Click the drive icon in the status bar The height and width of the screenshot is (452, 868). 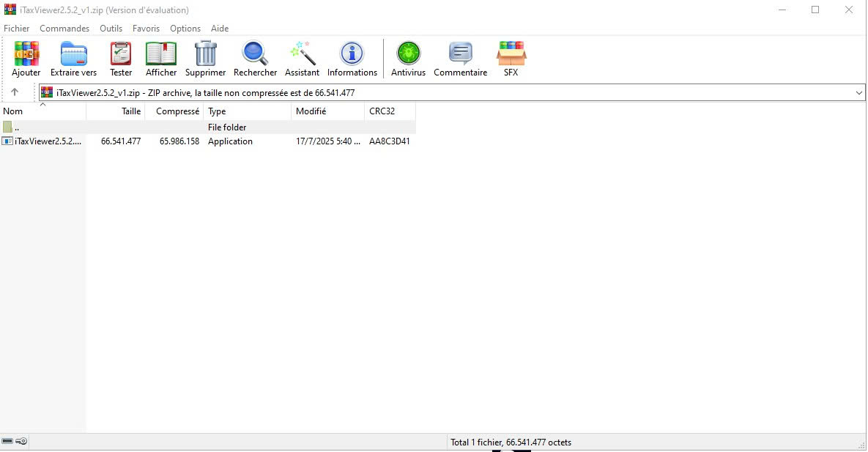[7, 442]
